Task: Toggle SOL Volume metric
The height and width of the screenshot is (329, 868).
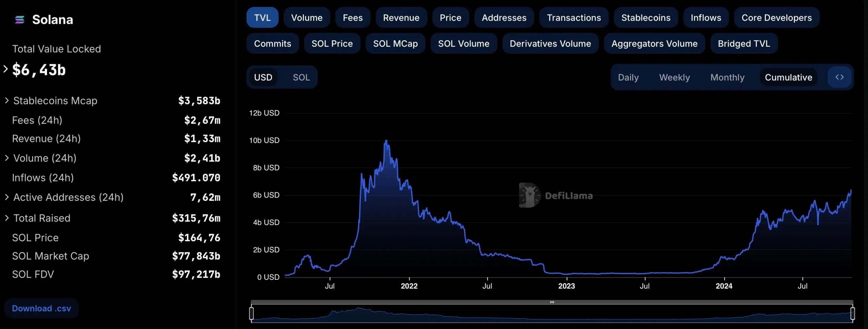Action: coord(464,43)
